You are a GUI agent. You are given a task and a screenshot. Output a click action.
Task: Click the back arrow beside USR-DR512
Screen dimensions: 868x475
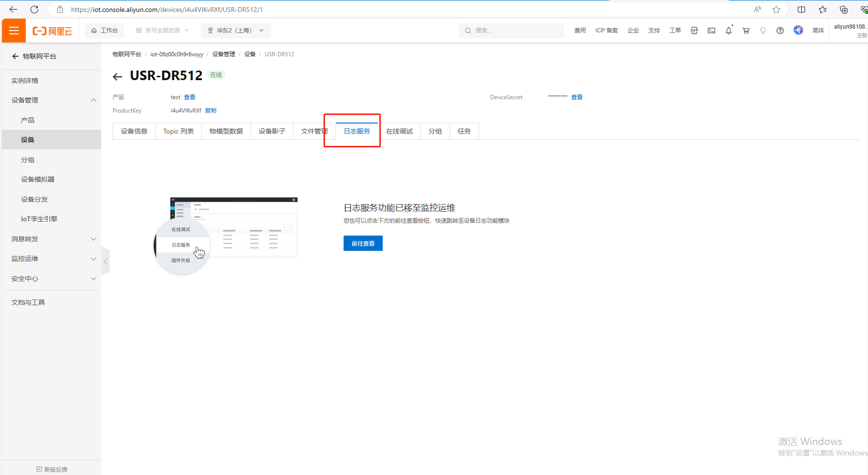(x=117, y=76)
